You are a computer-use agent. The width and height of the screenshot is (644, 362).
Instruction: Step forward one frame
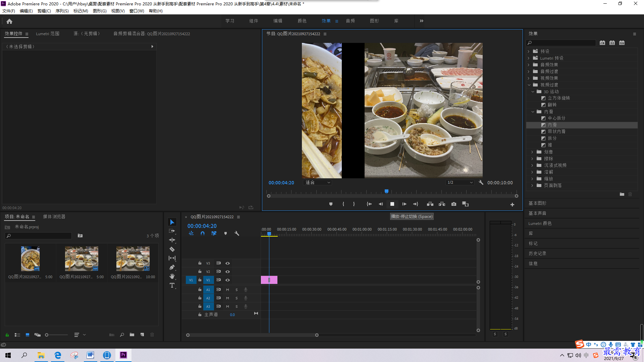pos(404,204)
